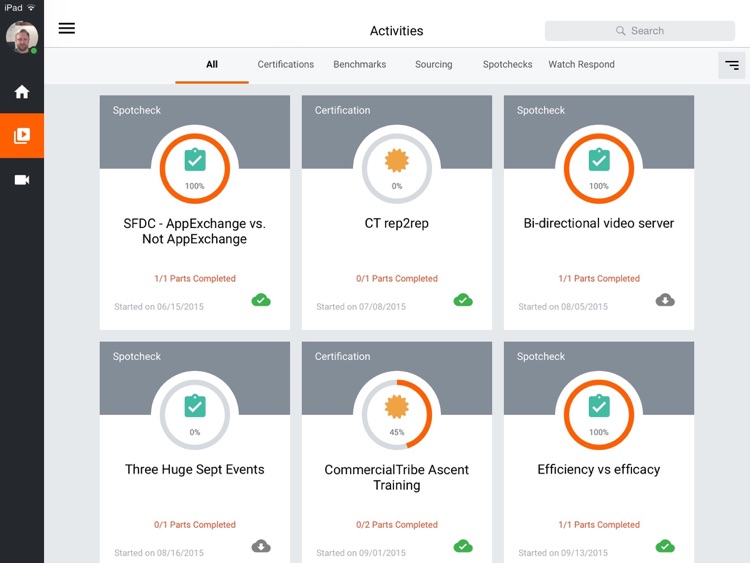750x563 pixels.
Task: Click Started on 09/01/2015 text
Action: click(x=361, y=553)
